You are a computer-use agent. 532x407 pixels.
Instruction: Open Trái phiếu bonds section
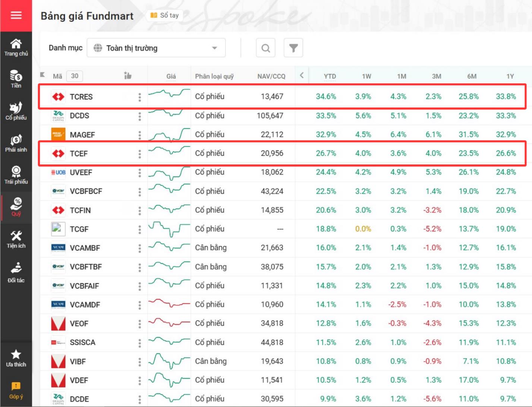pyautogui.click(x=16, y=175)
